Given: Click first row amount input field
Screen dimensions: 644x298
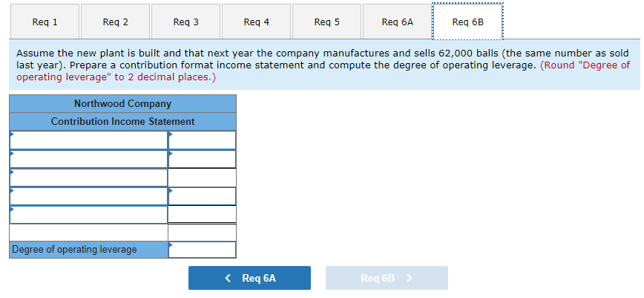Looking at the screenshot, I should pyautogui.click(x=202, y=140).
